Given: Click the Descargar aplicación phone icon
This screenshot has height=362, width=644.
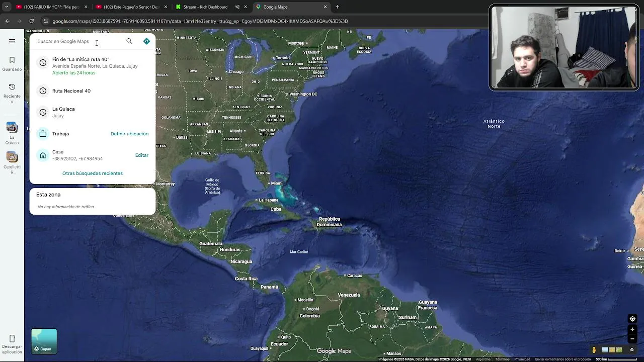Looking at the screenshot, I should pyautogui.click(x=12, y=338).
